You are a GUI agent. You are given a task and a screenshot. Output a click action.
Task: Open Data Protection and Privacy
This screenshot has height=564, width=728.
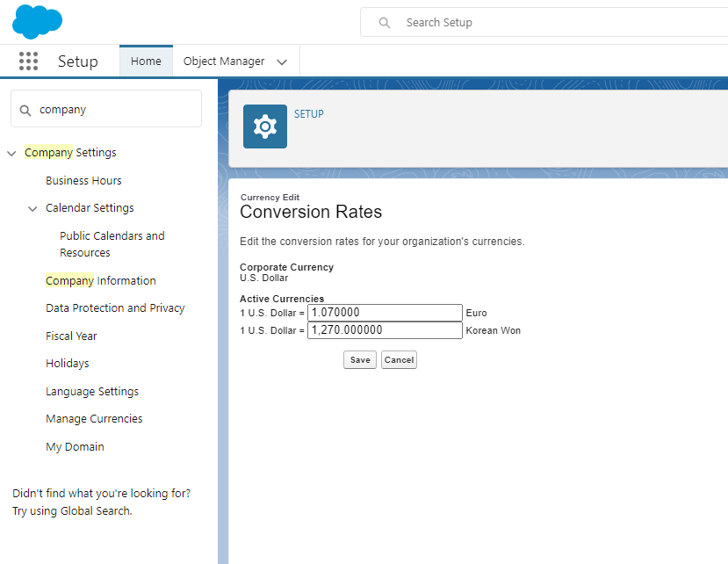coord(115,308)
